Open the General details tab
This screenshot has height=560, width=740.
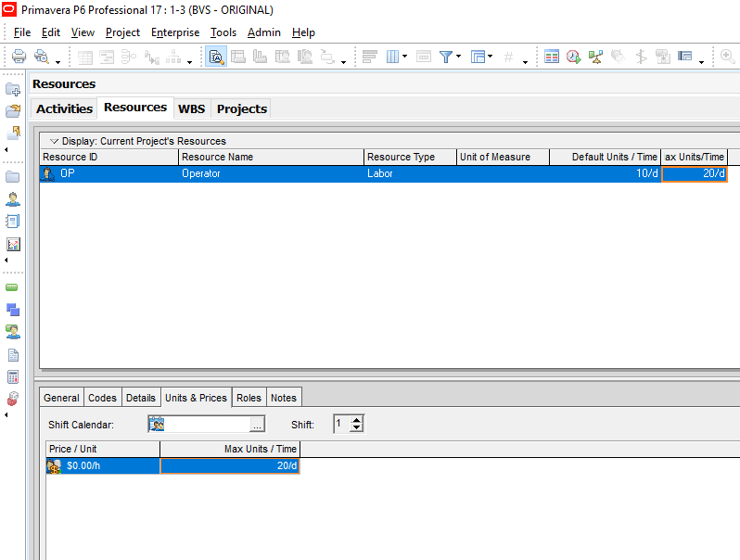pos(61,398)
